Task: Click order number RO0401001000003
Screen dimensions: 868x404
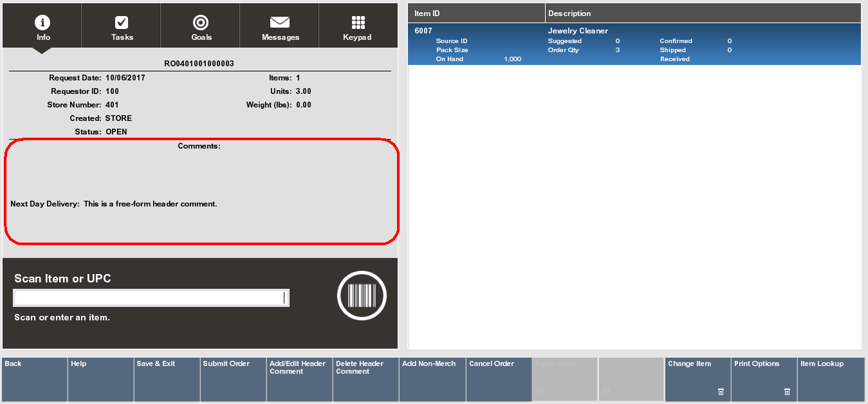Action: click(x=199, y=64)
